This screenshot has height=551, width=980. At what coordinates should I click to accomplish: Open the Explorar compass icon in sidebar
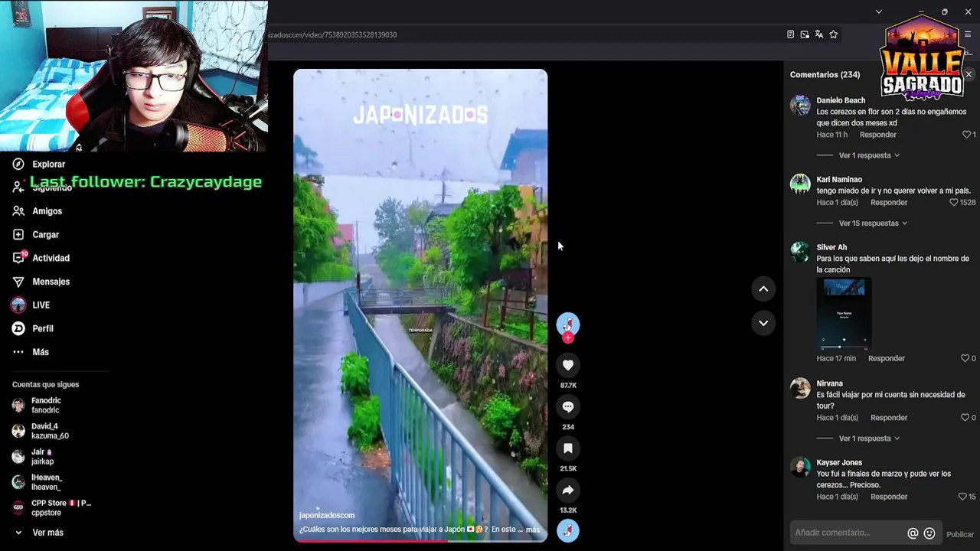click(x=18, y=164)
